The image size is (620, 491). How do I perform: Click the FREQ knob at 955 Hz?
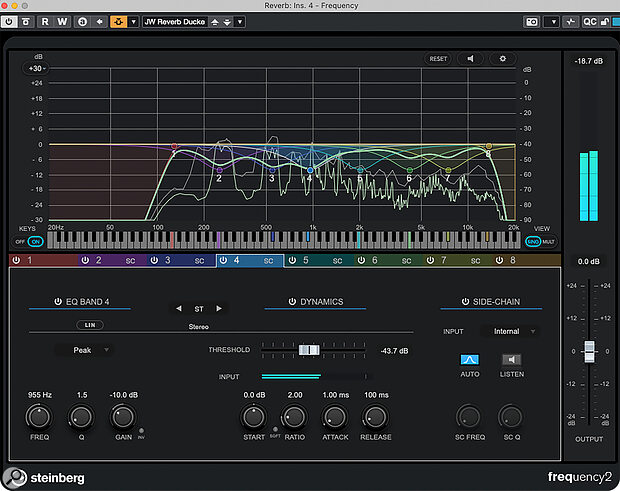39,417
